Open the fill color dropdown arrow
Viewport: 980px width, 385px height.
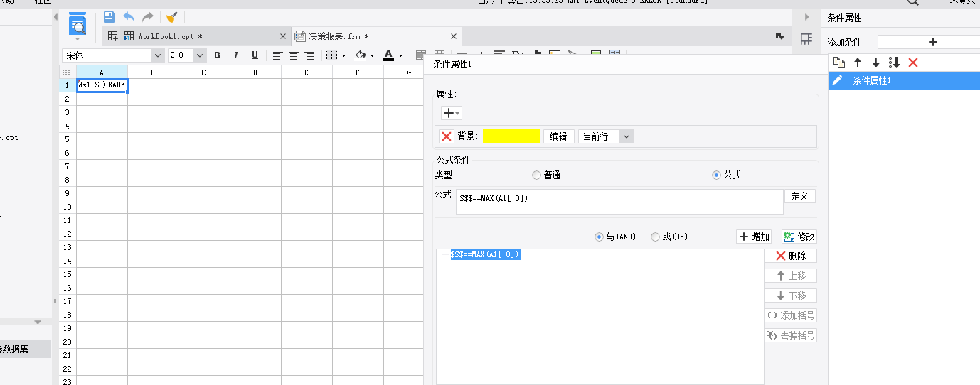372,55
